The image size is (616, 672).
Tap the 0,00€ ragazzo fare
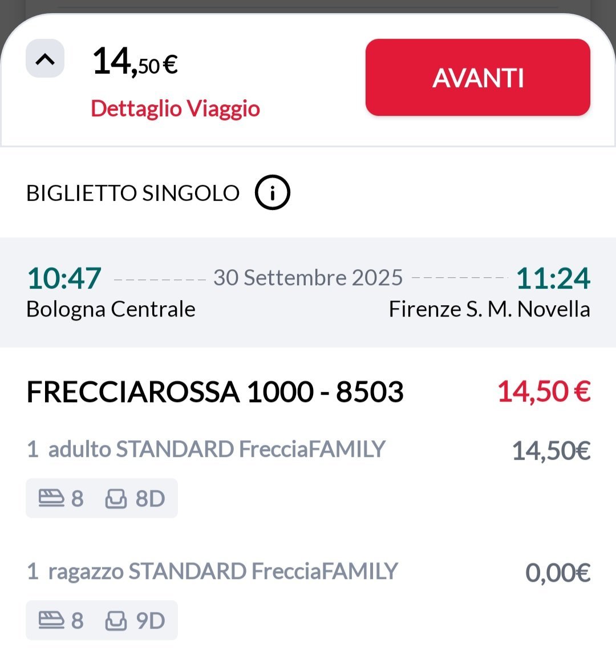pos(557,572)
